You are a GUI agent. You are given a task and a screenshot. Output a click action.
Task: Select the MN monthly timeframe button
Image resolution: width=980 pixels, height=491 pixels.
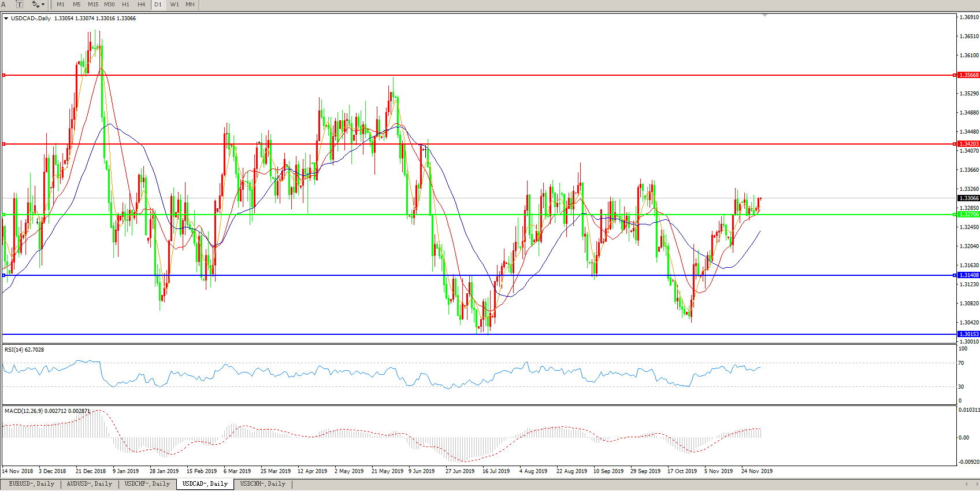pos(190,5)
